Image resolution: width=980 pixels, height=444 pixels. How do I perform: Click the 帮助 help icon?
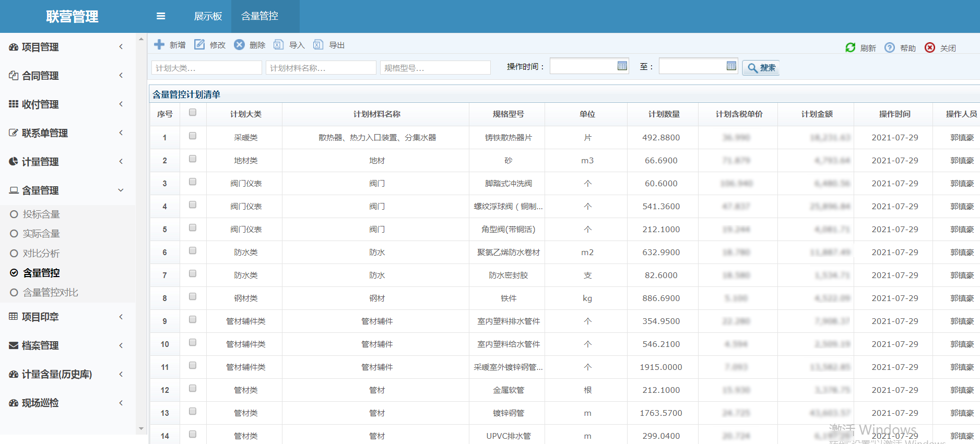tap(890, 47)
